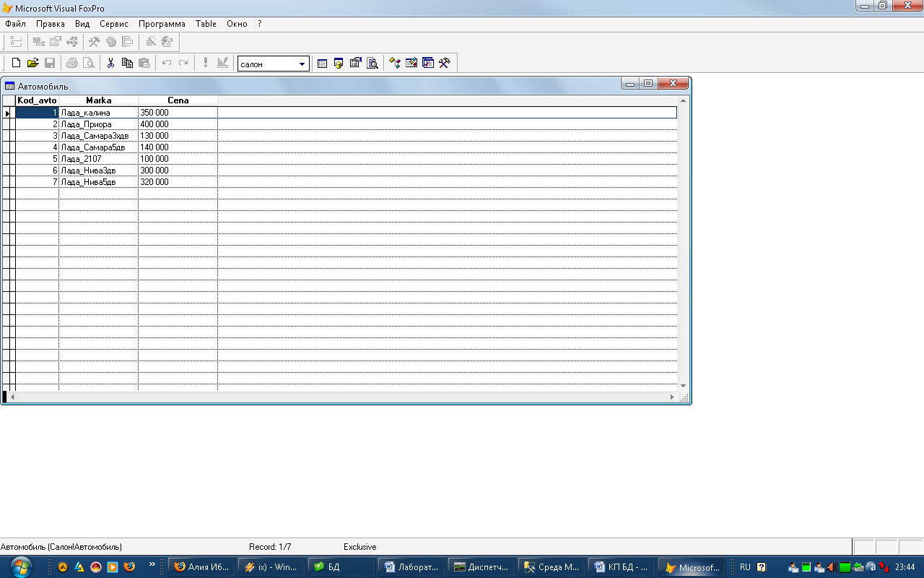The height and width of the screenshot is (578, 924).
Task: Launch Firefox from quick launch icons
Action: coord(129,567)
